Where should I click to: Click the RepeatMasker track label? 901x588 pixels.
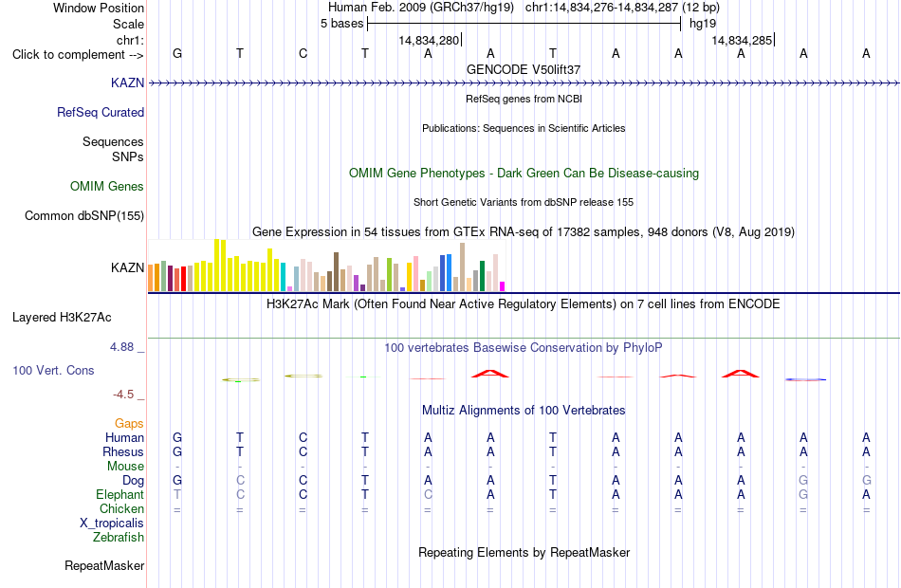click(104, 566)
